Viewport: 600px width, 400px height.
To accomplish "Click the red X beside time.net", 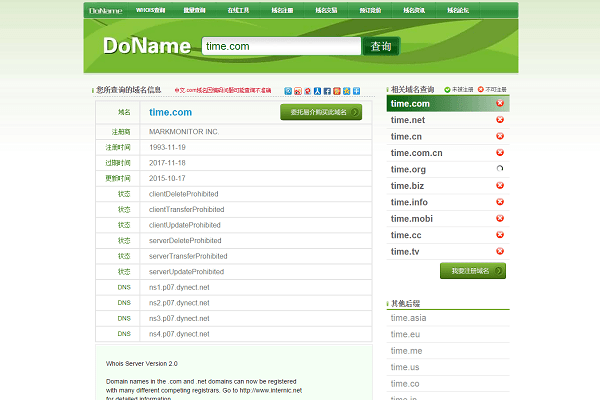I will [500, 119].
